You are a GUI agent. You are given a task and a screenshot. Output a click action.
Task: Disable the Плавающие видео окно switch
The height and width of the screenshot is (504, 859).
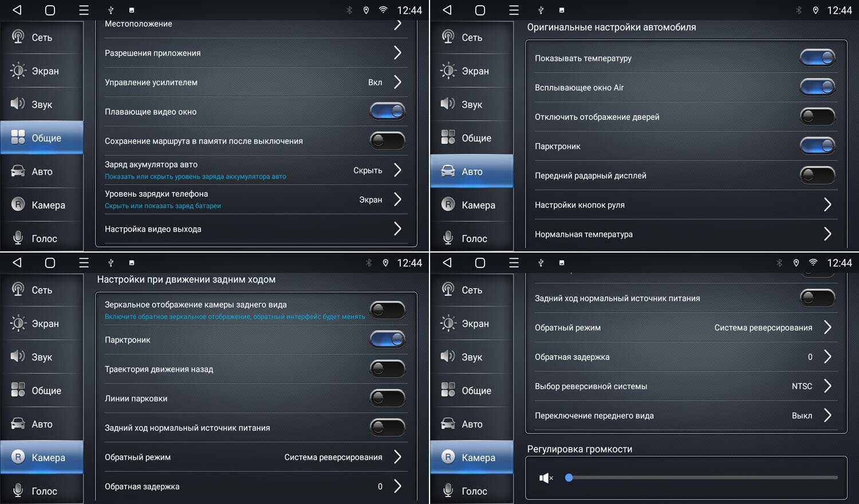coord(387,111)
